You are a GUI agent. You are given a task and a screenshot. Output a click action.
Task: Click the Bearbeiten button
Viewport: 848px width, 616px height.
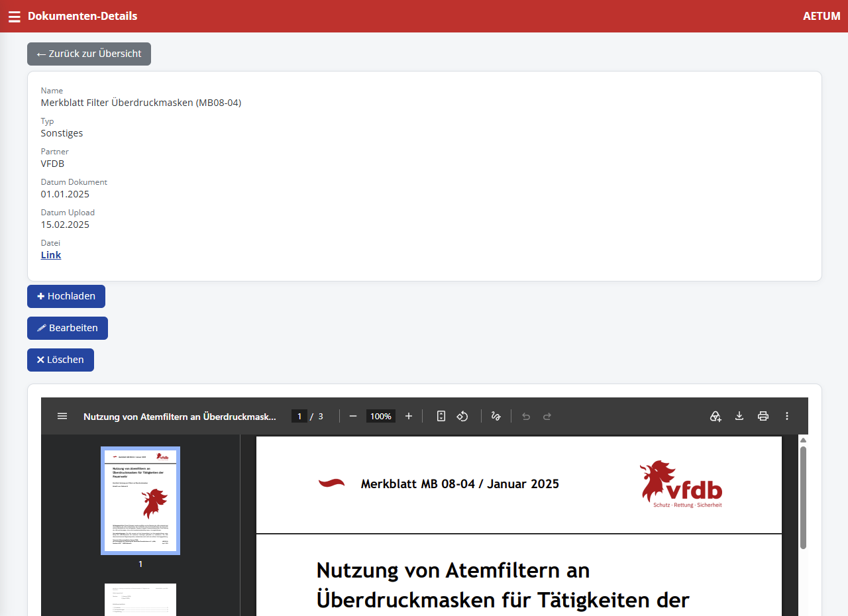click(x=68, y=328)
